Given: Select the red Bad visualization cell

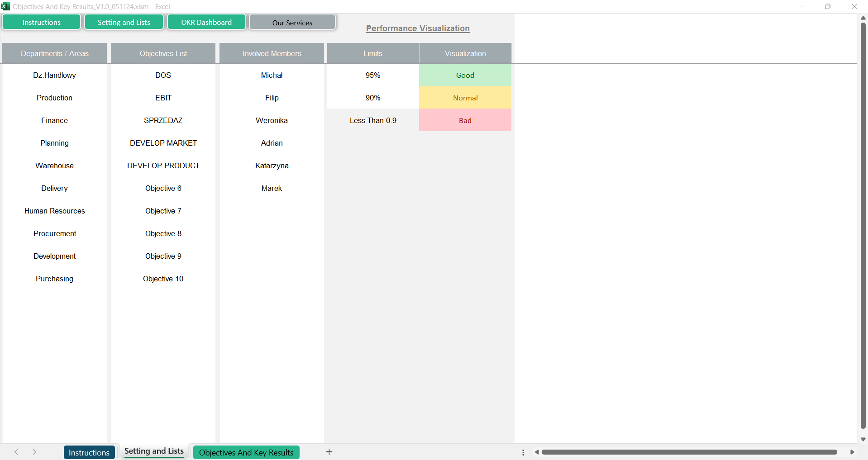Looking at the screenshot, I should (465, 120).
